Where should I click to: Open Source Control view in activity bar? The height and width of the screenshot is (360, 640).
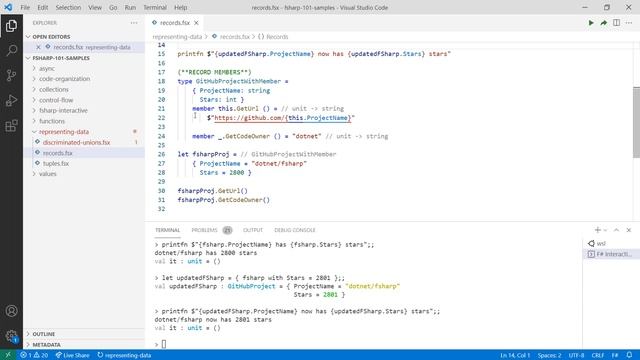tap(11, 76)
